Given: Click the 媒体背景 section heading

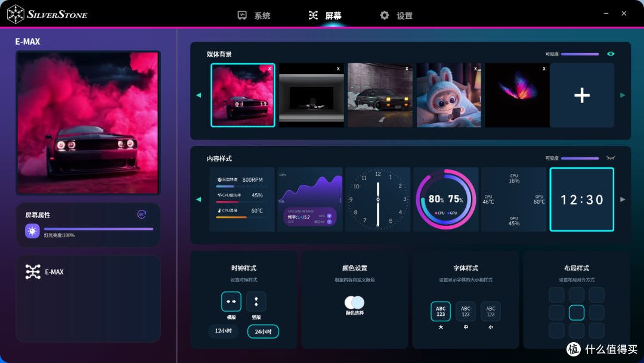Looking at the screenshot, I should click(219, 54).
